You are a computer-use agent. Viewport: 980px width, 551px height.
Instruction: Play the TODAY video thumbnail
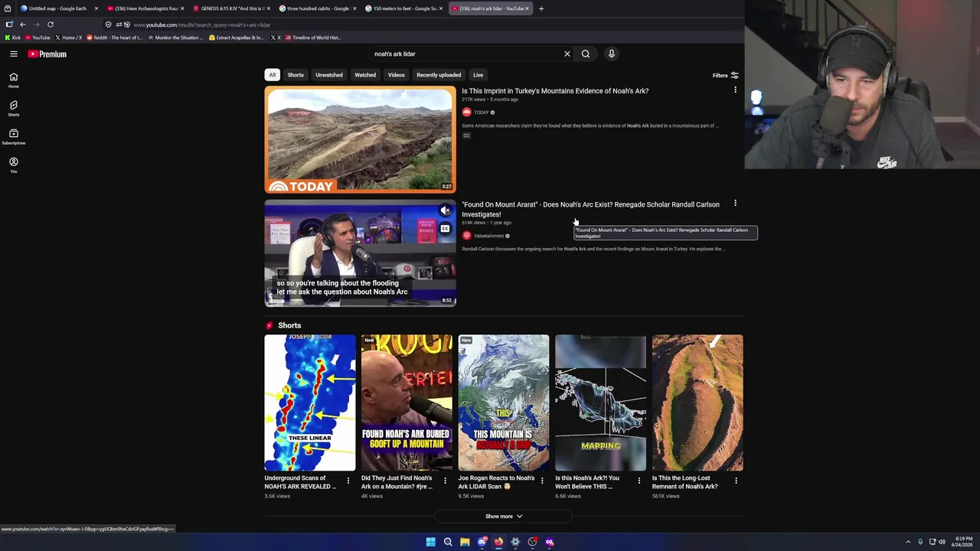(x=360, y=139)
